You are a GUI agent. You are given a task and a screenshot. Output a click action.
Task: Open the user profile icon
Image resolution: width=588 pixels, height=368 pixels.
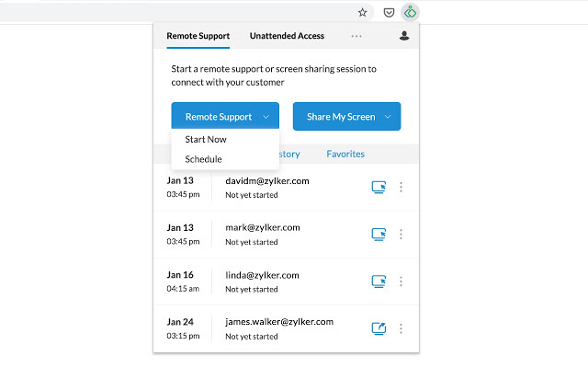pos(404,36)
